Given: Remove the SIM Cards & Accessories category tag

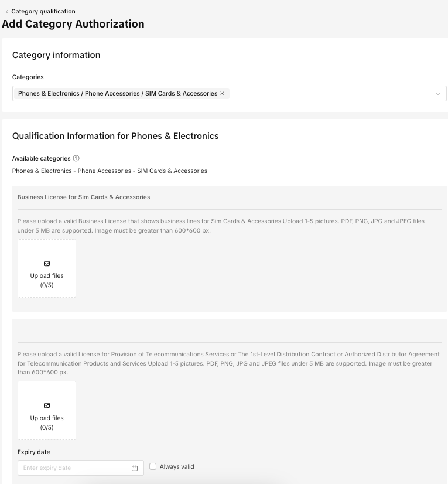Looking at the screenshot, I should tap(222, 93).
